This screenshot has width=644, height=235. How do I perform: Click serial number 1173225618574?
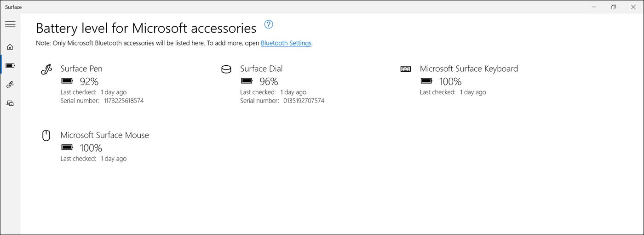124,100
